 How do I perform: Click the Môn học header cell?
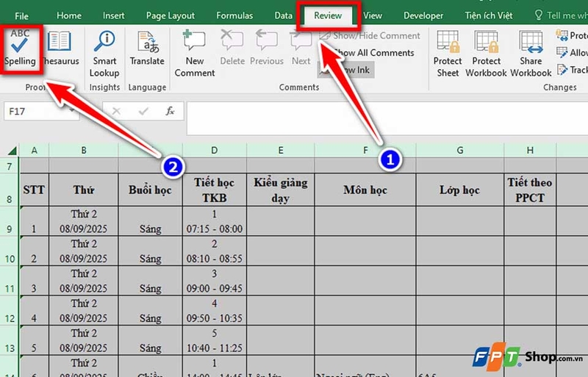point(365,190)
